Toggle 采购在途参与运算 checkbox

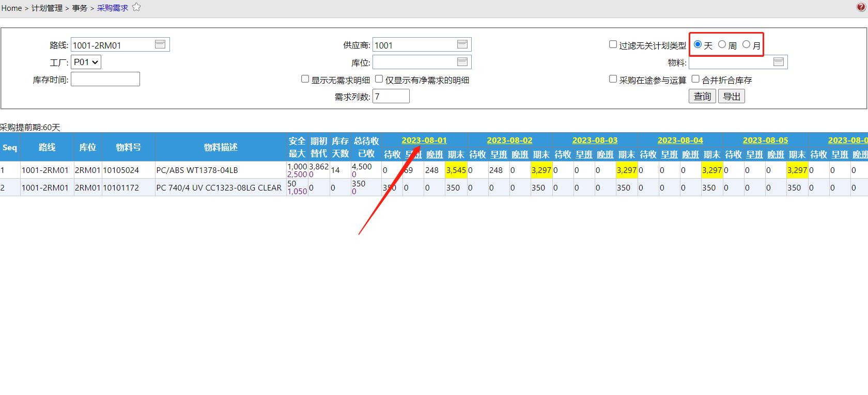pos(613,79)
